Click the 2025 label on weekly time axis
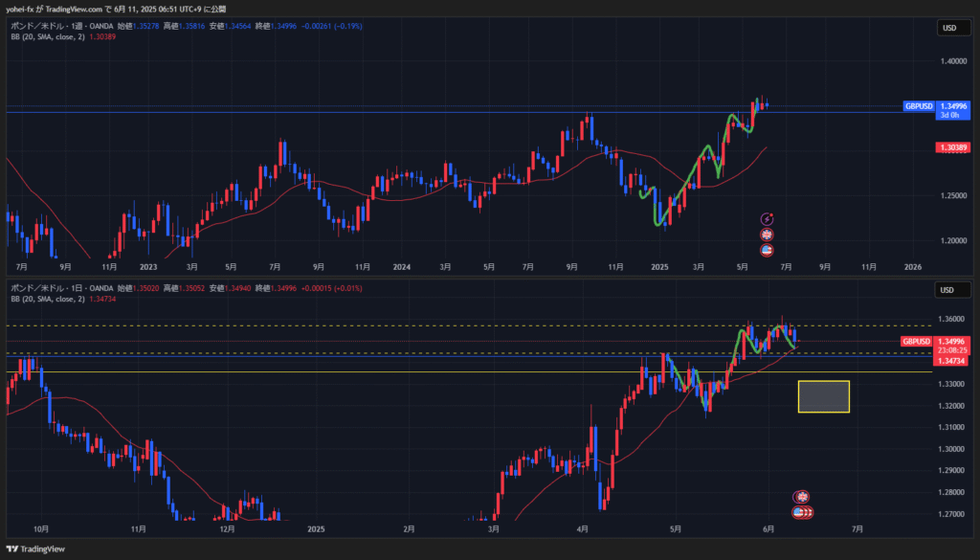This screenshot has height=560, width=980. 660,267
